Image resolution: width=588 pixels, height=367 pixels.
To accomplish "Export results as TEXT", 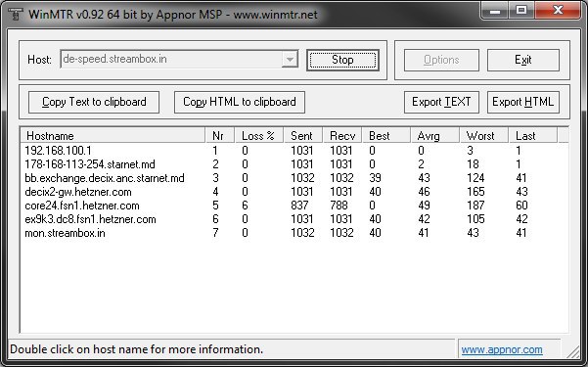I will (x=441, y=102).
